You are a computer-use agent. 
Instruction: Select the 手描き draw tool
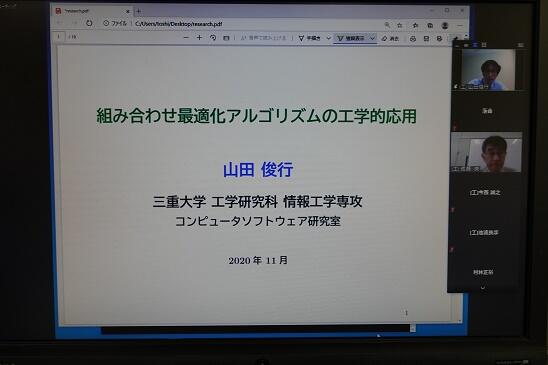310,38
